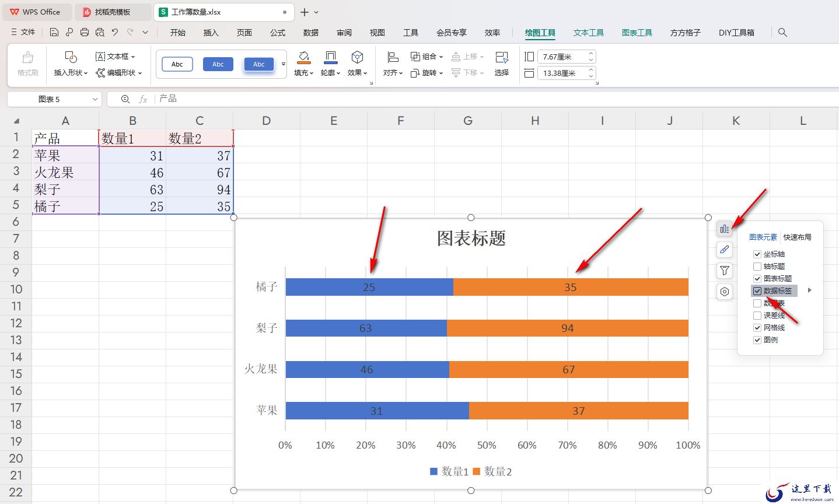Apply the white outlined Abc shape style
The width and height of the screenshot is (839, 504).
pos(177,64)
